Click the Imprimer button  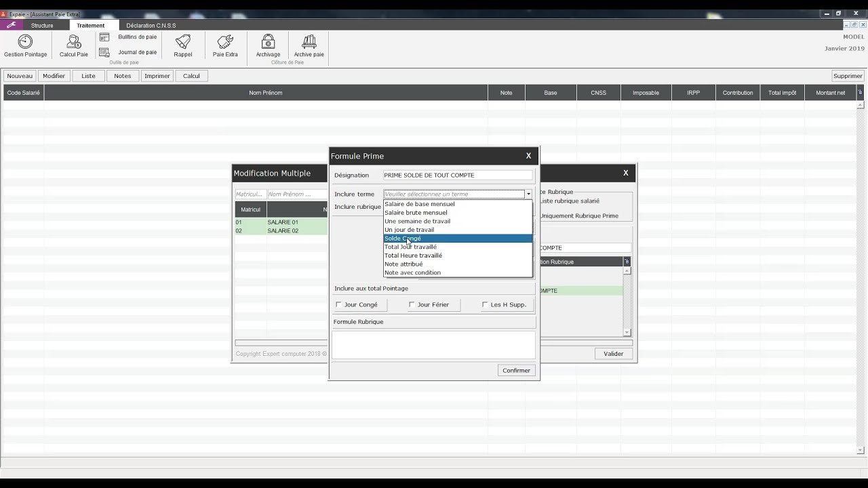(157, 76)
